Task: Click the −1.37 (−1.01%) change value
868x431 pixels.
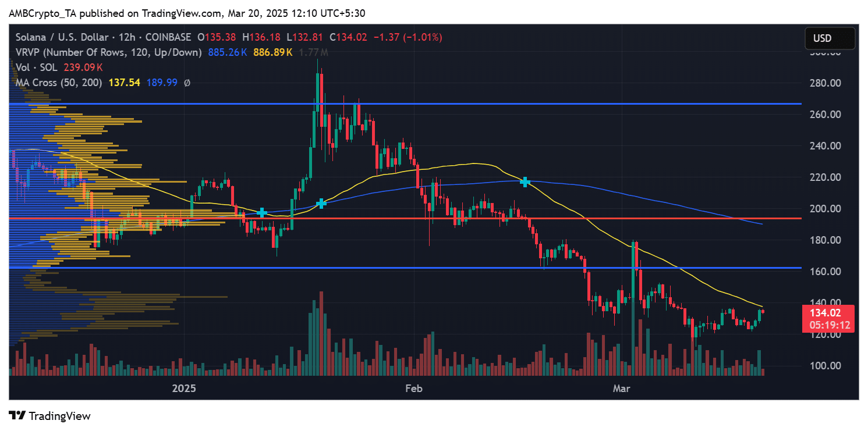Action: click(408, 37)
